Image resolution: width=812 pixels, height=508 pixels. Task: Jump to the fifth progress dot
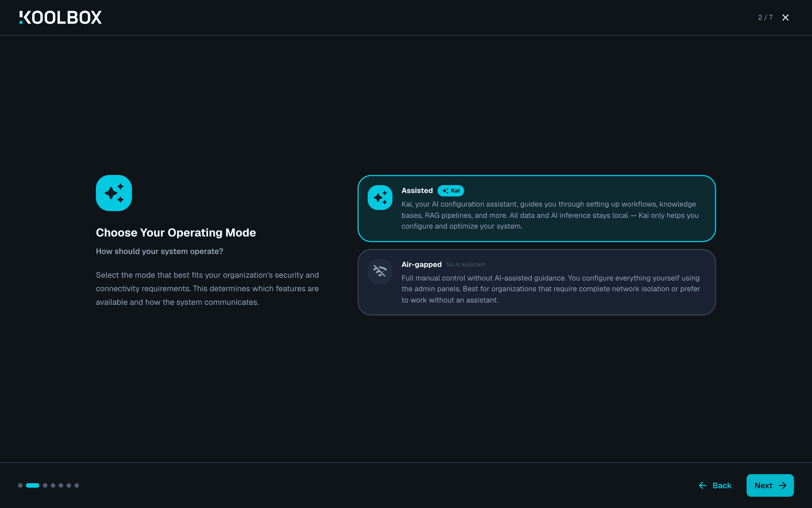(x=61, y=485)
